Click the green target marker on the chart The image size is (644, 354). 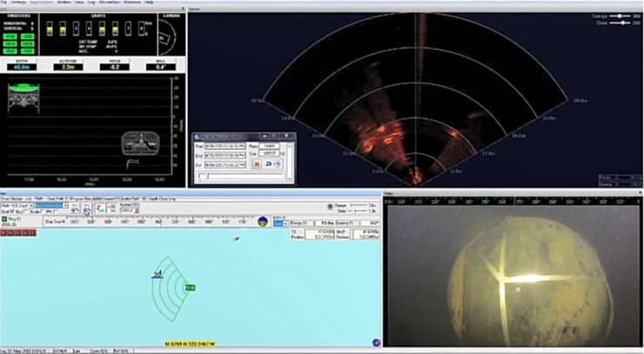[x=191, y=287]
